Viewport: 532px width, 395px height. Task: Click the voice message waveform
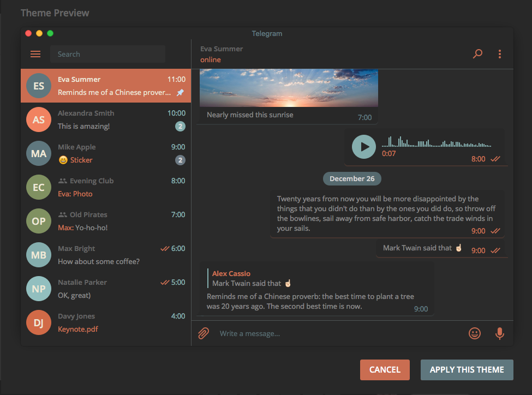pyautogui.click(x=437, y=141)
